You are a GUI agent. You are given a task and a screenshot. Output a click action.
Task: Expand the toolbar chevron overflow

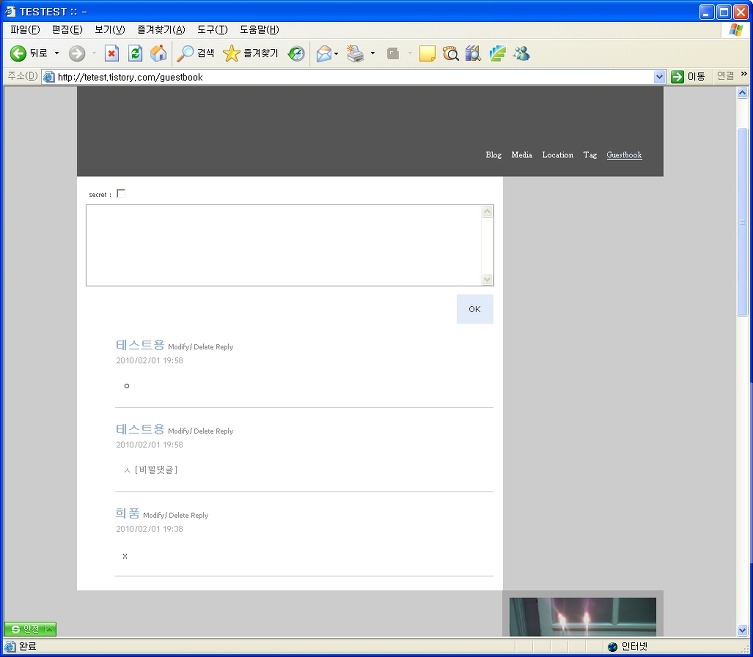click(744, 73)
